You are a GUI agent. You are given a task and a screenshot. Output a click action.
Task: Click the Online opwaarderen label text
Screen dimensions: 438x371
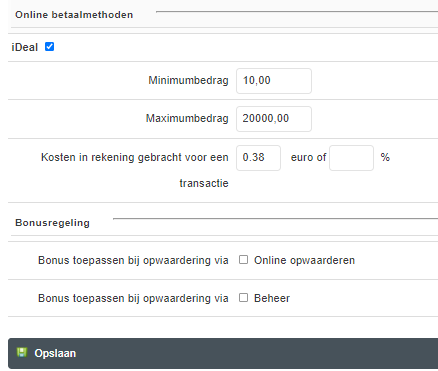[304, 260]
